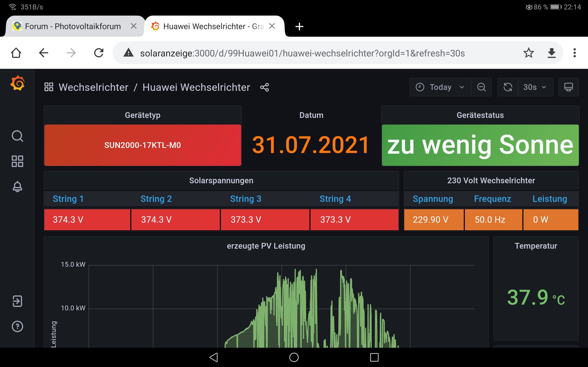Bookmark page with star icon
Screen dimensions: 588x367
coord(529,53)
